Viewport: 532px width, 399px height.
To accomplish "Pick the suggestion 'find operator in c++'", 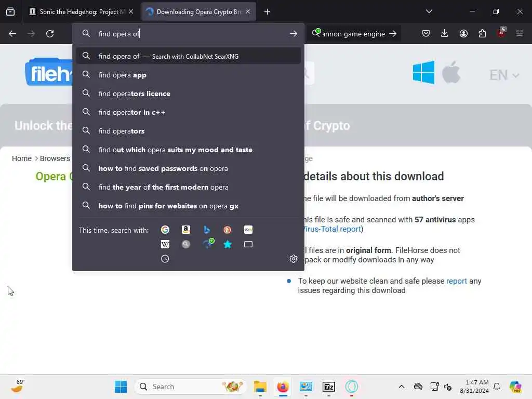I will click(x=188, y=112).
